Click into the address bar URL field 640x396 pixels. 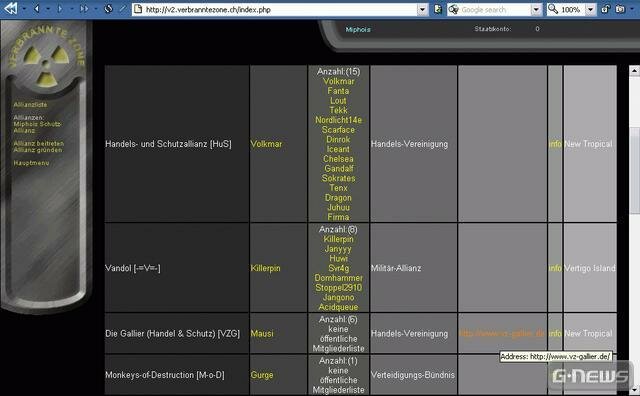point(280,9)
